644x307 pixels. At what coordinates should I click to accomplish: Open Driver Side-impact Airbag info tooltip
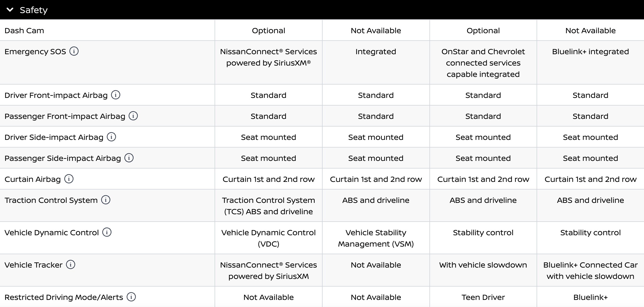(x=111, y=137)
